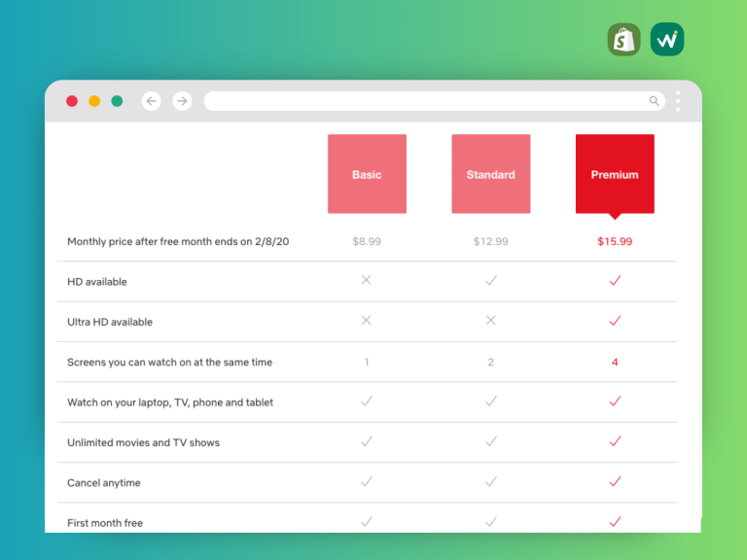Click the 'First month free' row label
747x560 pixels.
pyautogui.click(x=105, y=523)
